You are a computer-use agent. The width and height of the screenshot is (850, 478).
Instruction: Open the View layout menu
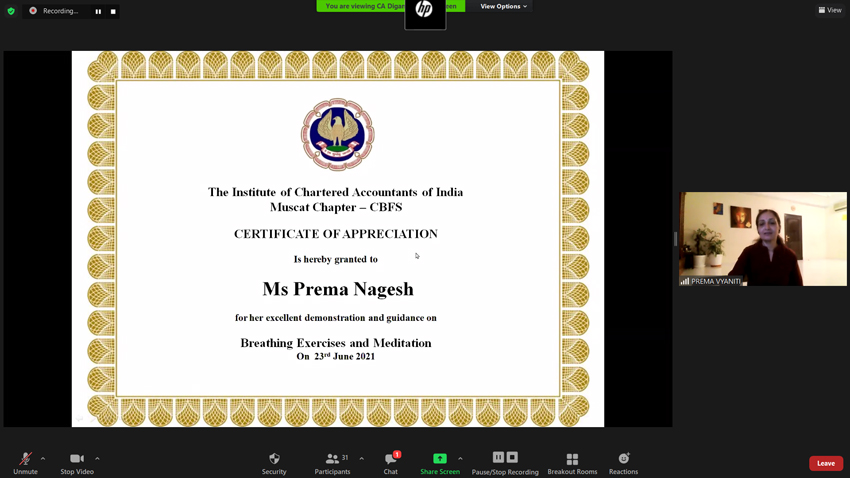click(x=830, y=10)
